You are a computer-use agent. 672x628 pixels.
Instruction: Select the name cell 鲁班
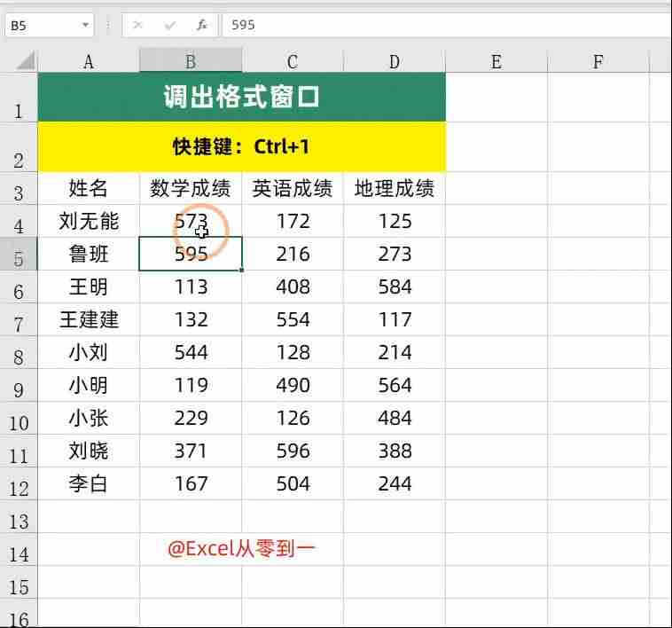point(89,254)
